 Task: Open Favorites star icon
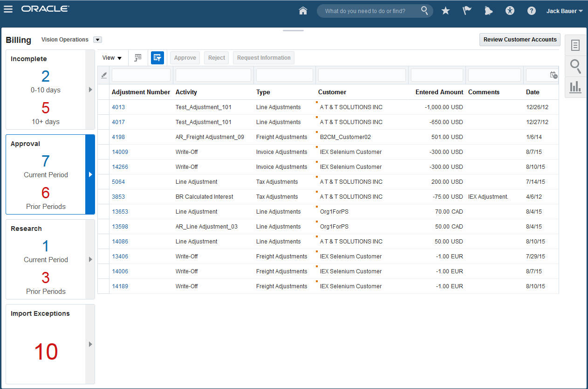click(445, 11)
